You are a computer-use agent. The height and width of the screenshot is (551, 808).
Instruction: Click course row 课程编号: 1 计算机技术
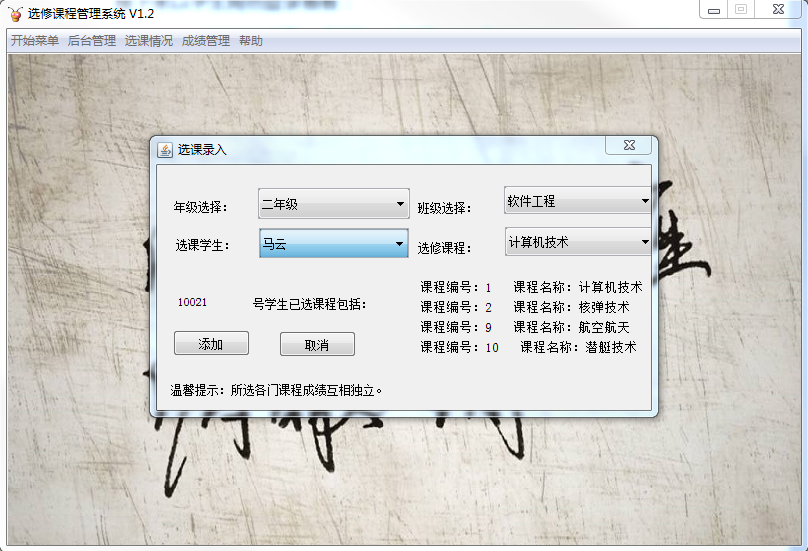coord(531,287)
